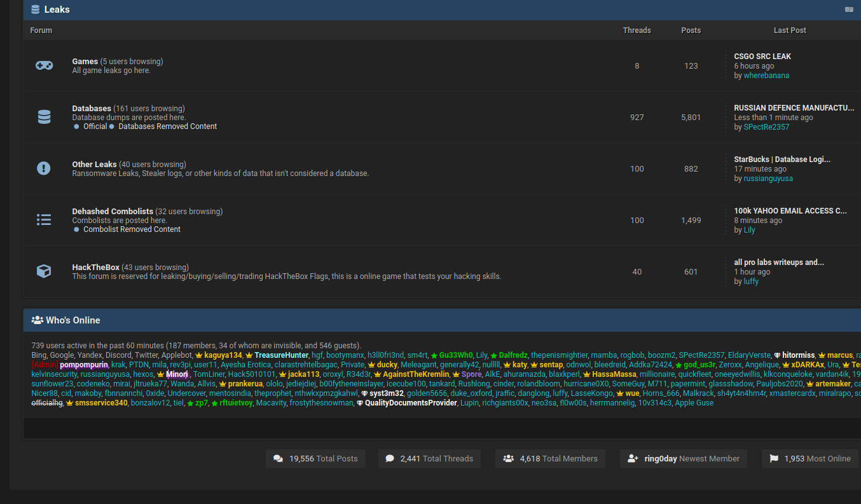Click the Databases thread count 927
The width and height of the screenshot is (861, 504).
click(x=637, y=118)
